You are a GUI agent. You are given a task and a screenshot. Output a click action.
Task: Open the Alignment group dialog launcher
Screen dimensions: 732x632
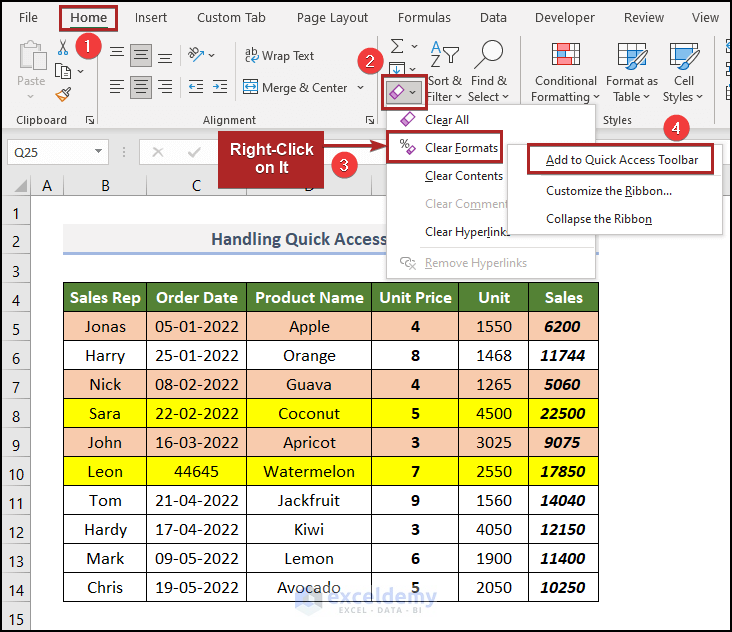[371, 120]
